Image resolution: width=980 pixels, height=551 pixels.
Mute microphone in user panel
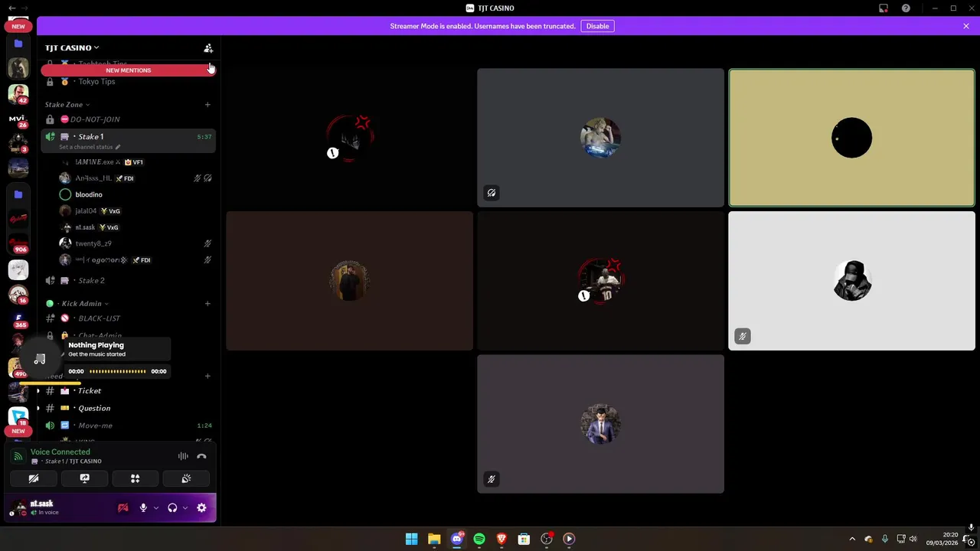click(x=143, y=507)
